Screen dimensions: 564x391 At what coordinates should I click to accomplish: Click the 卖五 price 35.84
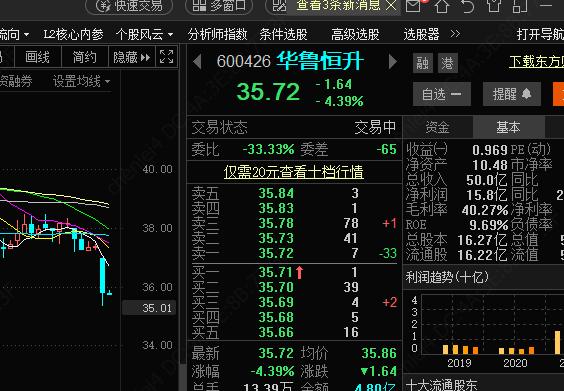(x=276, y=193)
